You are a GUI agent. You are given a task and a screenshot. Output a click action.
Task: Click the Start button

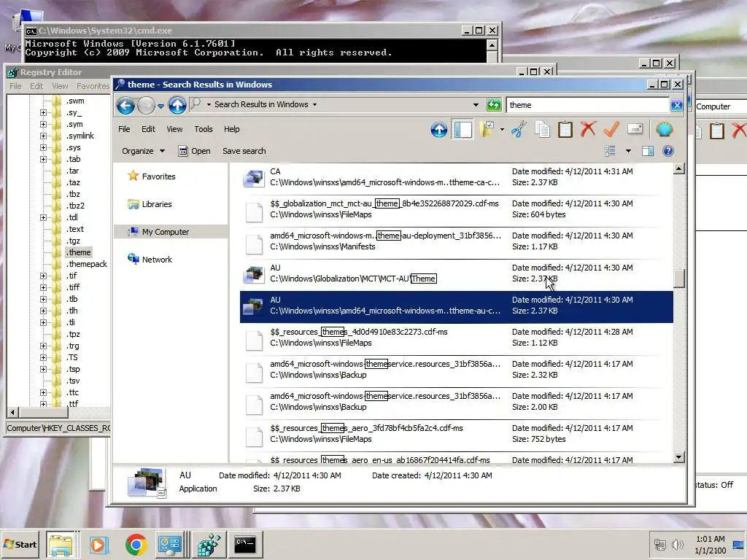pos(20,544)
